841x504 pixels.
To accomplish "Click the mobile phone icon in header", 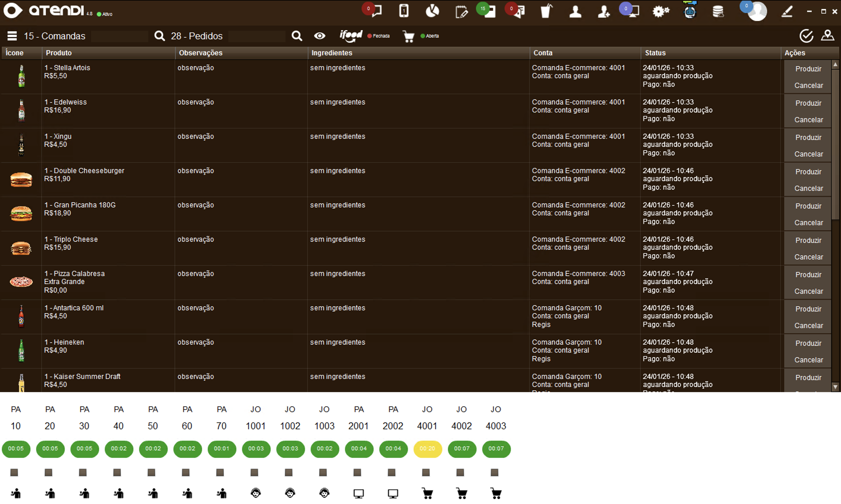I will (x=404, y=11).
